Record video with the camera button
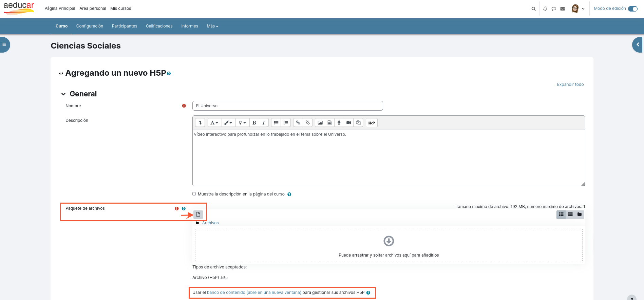Image resolution: width=644 pixels, height=300 pixels. 348,123
